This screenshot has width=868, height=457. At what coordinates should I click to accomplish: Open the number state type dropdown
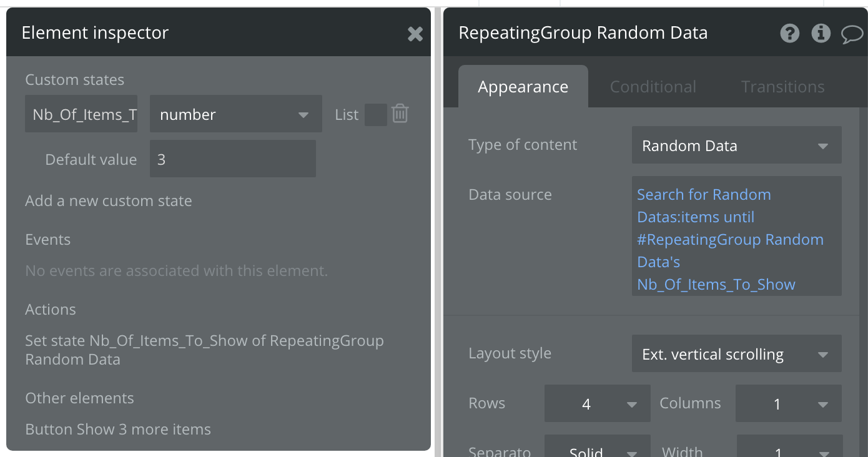235,114
